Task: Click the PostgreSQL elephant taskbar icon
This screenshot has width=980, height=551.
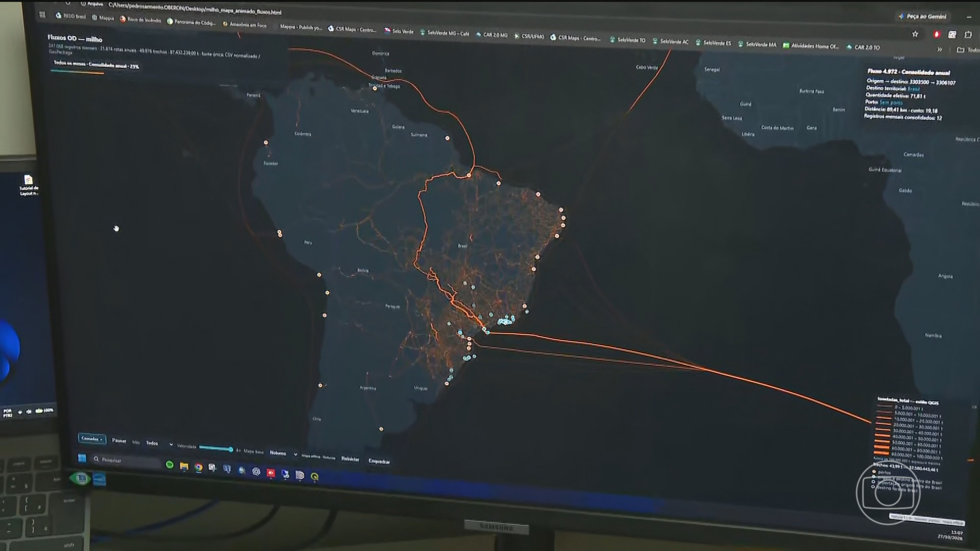Action: tap(227, 469)
